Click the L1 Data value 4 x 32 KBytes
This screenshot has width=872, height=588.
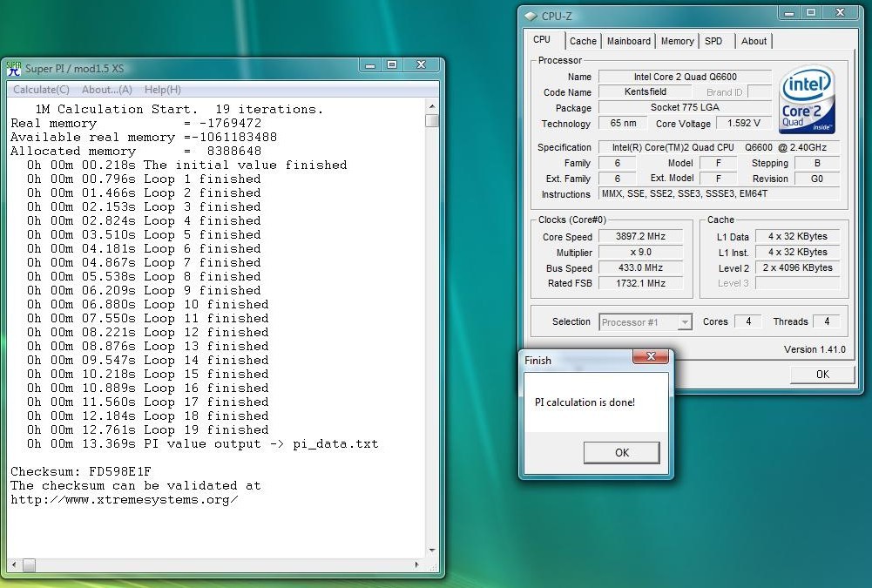tap(797, 236)
